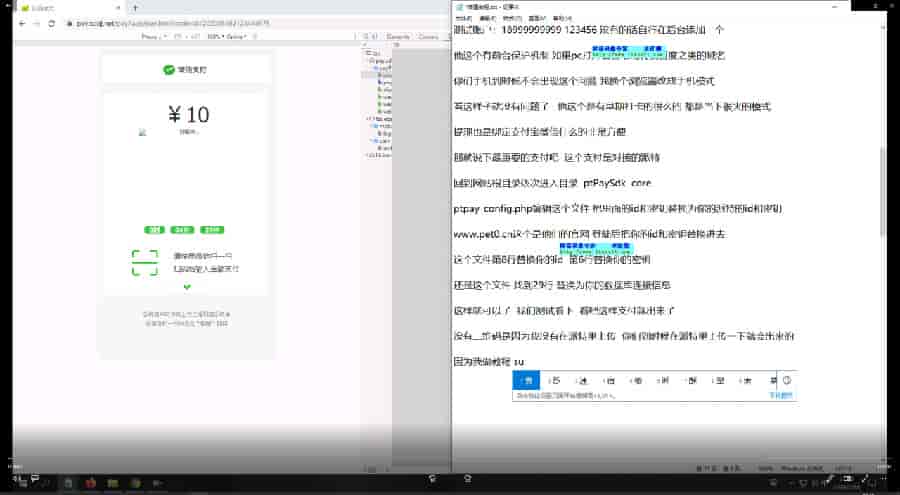This screenshot has height=495, width=900.
Task: Switch to the DevTools Console tab
Action: click(x=428, y=36)
